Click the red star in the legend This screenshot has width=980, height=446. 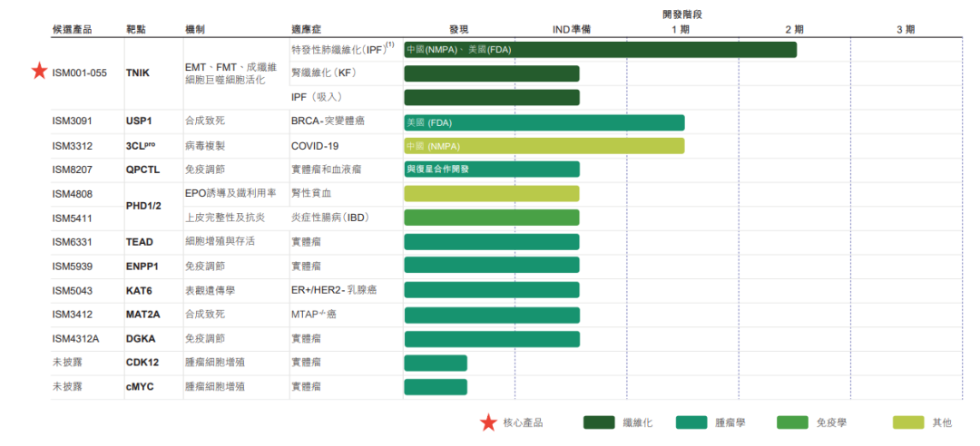point(489,422)
